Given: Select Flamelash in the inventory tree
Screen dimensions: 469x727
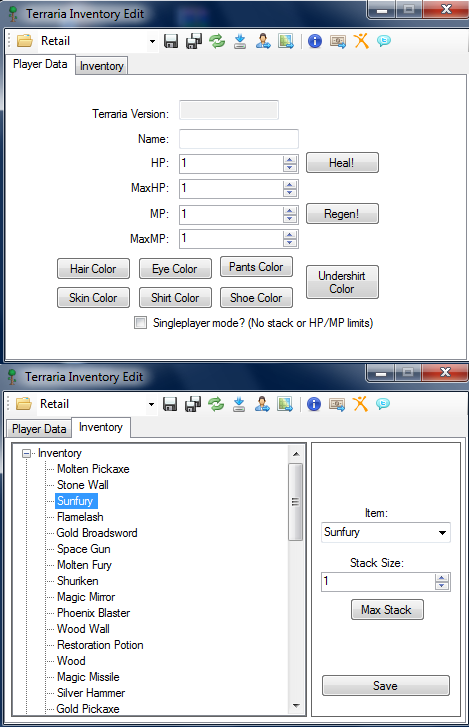Looking at the screenshot, I should (x=80, y=517).
